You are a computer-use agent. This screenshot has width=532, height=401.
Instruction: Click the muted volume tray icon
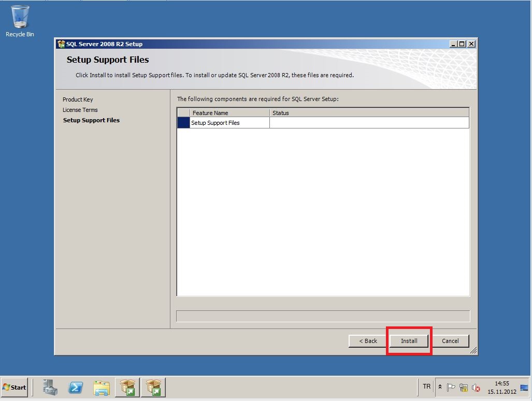coord(476,388)
